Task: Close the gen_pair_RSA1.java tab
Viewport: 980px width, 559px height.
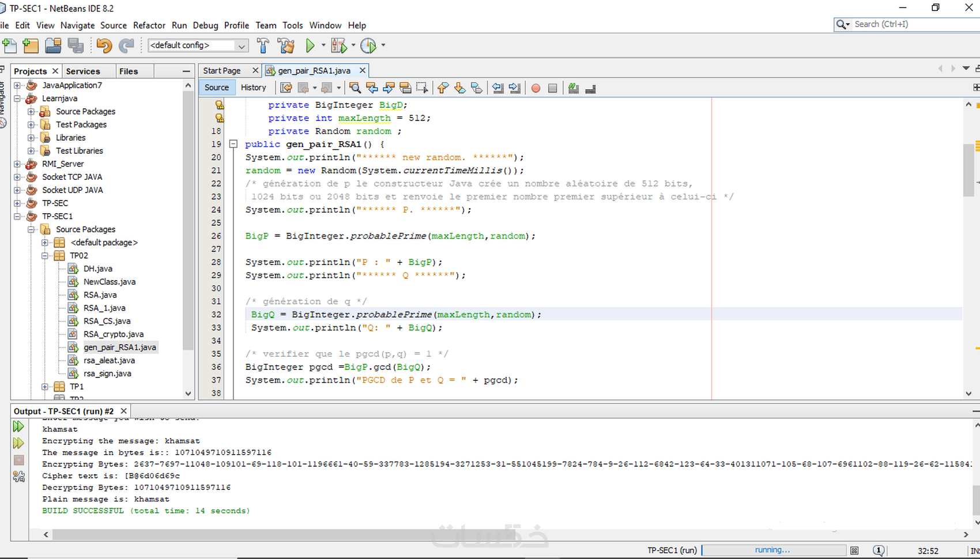Action: pos(363,70)
